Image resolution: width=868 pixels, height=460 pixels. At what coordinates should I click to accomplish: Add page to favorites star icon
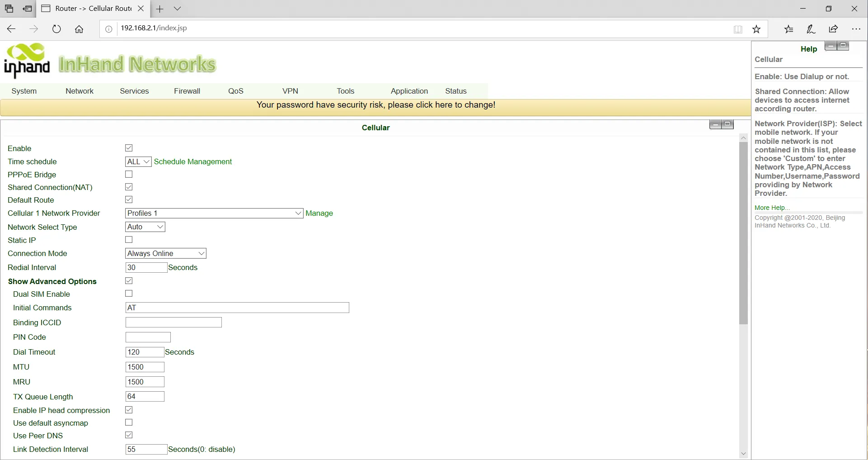[756, 29]
